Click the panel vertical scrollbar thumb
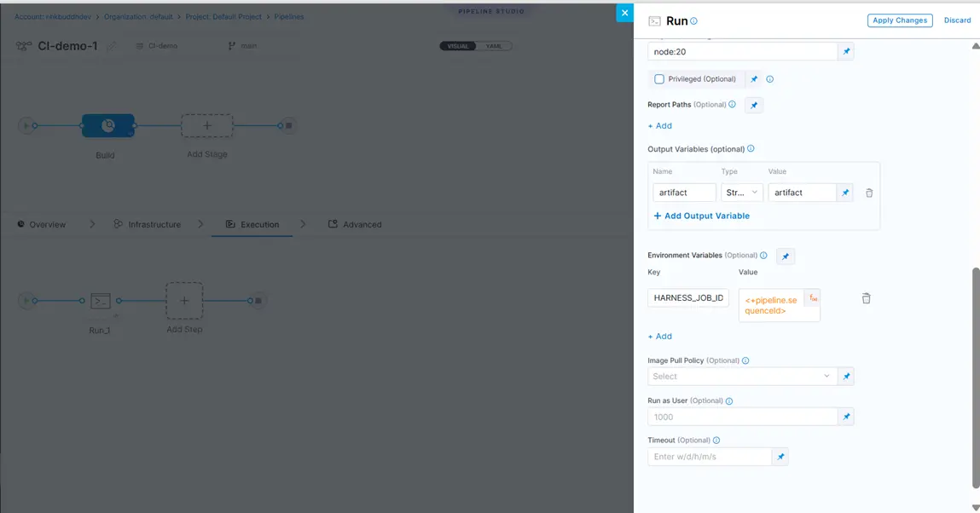The height and width of the screenshot is (513, 980). coord(976,378)
